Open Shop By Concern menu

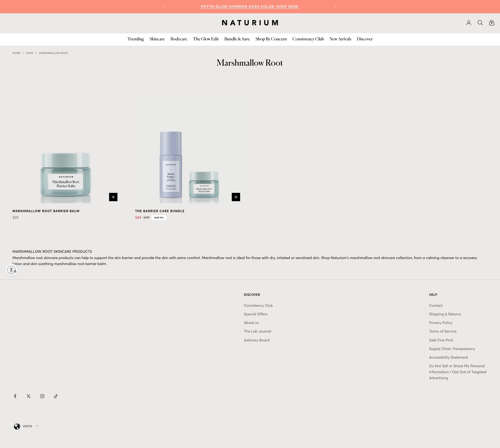click(x=271, y=39)
